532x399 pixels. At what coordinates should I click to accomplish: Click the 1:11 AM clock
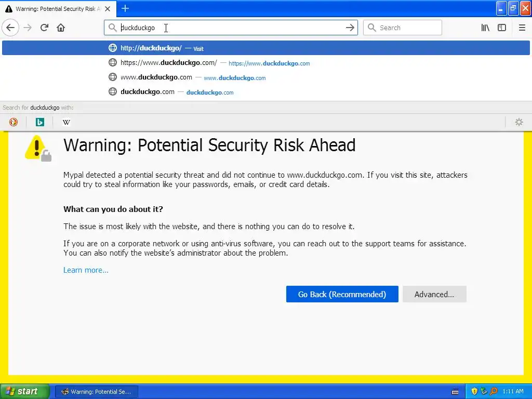(513, 392)
